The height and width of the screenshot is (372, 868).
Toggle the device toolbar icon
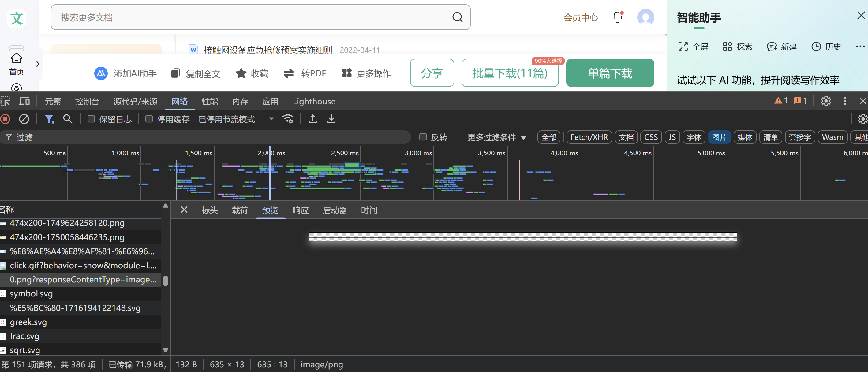(x=24, y=101)
